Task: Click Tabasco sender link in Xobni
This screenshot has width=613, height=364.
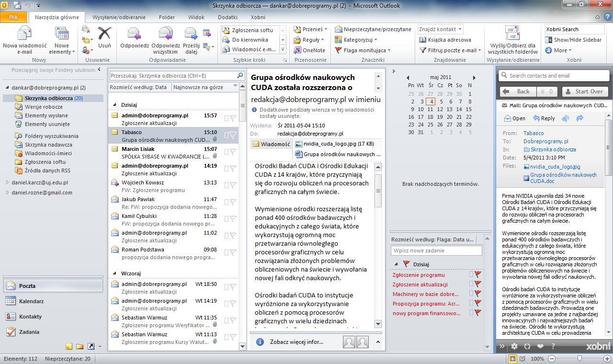Action: [534, 133]
